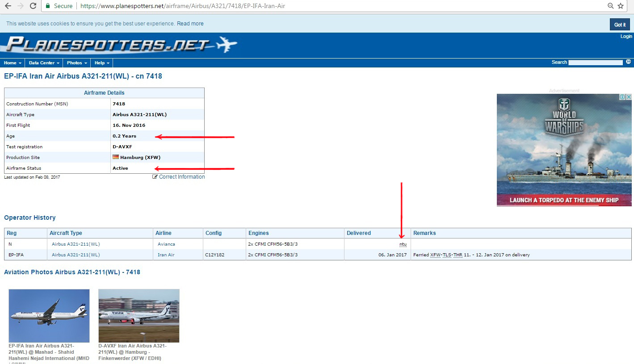Open the Help menu
634x364 pixels.
tap(102, 63)
